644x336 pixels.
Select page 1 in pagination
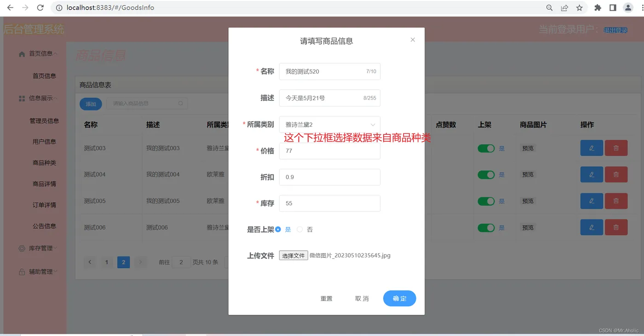click(x=106, y=262)
